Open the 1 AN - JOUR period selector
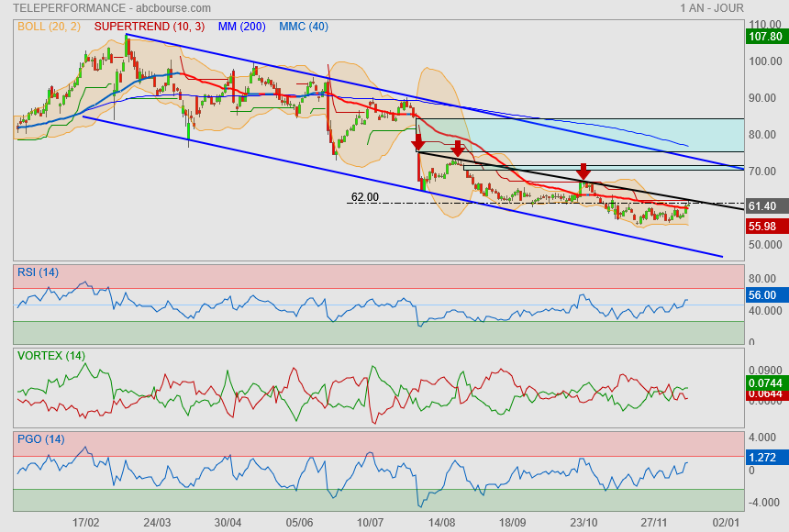The height and width of the screenshot is (532, 789). point(712,8)
